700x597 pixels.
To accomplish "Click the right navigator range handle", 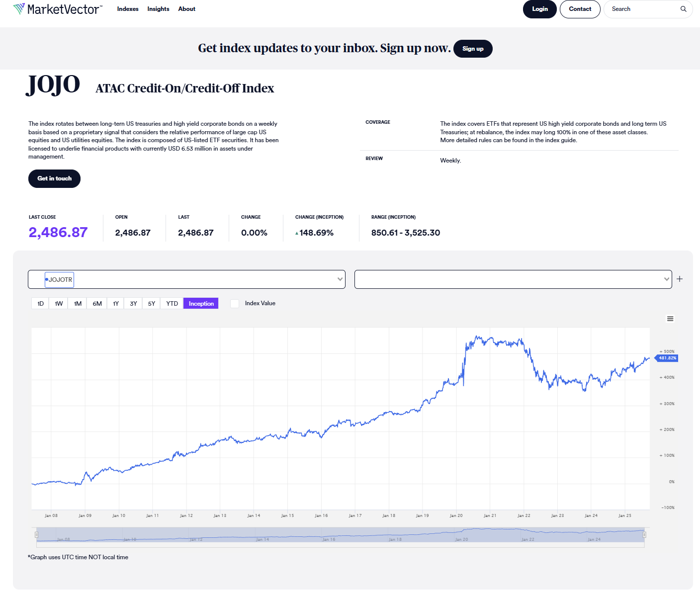I will (x=644, y=535).
